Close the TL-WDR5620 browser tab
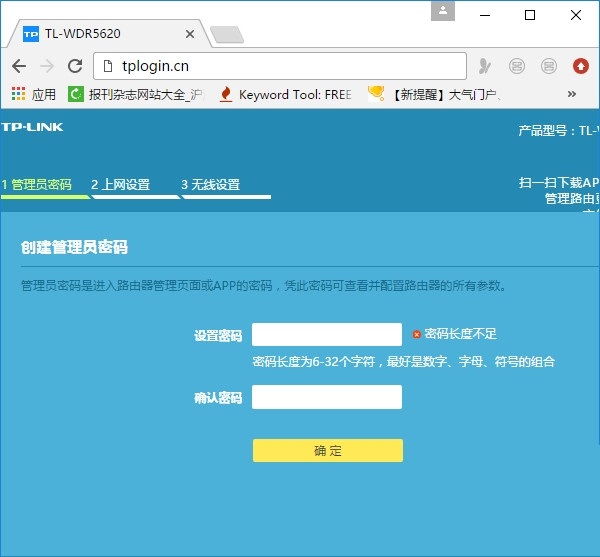Image resolution: width=600 pixels, height=557 pixels. point(189,34)
